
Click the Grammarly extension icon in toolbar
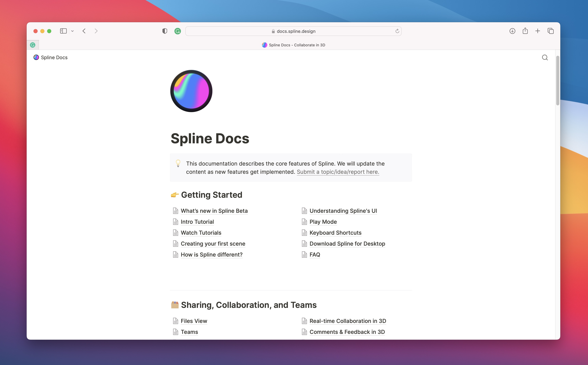pos(177,31)
